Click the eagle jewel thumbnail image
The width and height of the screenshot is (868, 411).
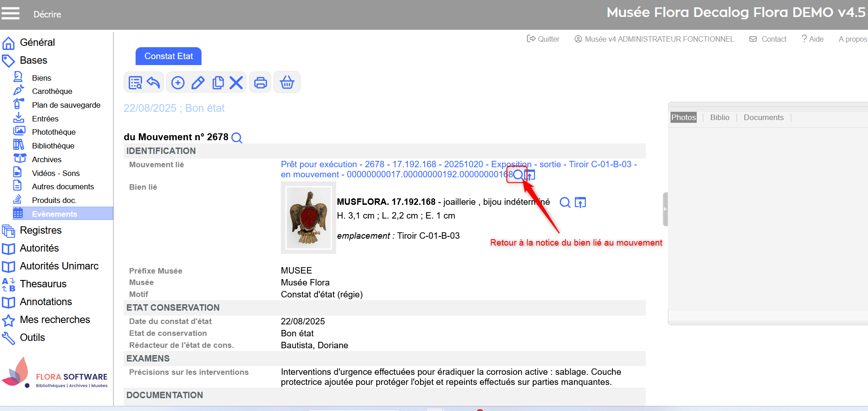point(308,218)
